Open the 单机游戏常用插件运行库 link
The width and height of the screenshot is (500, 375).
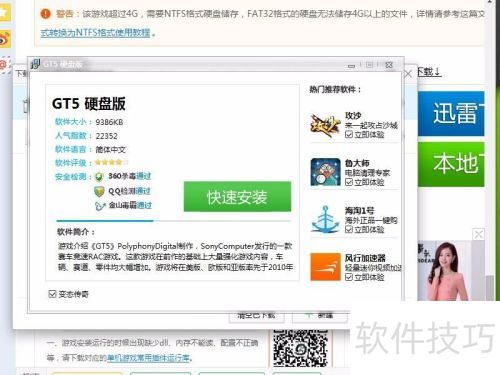(148, 358)
